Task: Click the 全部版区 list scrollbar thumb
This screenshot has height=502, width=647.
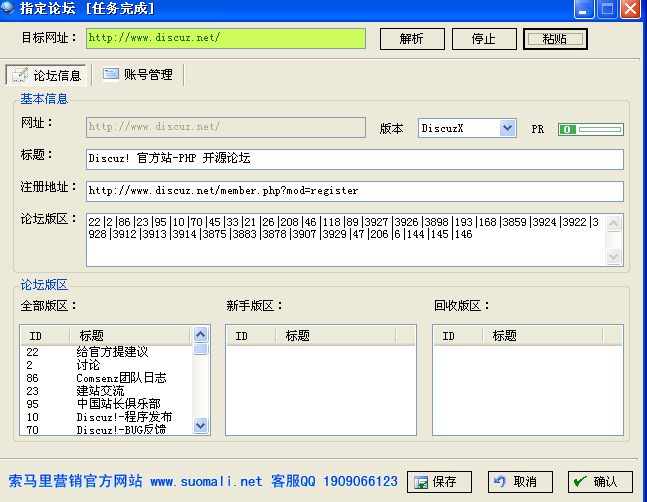Action: click(x=201, y=349)
